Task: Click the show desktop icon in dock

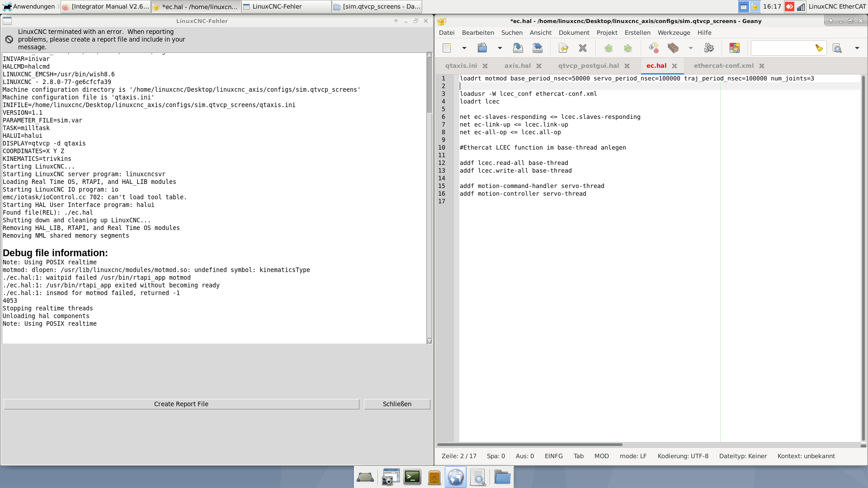Action: coord(365,477)
